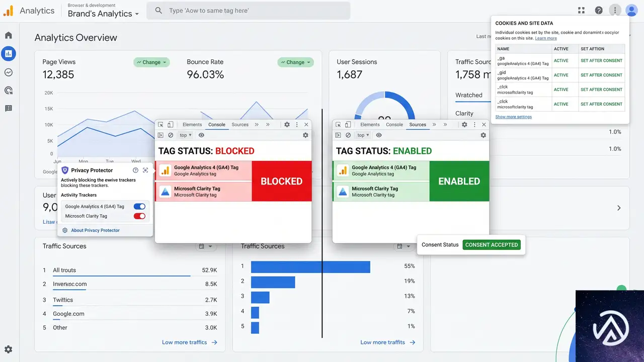This screenshot has height=362, width=644.
Task: Go to Home in the left sidebar
Action: pyautogui.click(x=9, y=35)
